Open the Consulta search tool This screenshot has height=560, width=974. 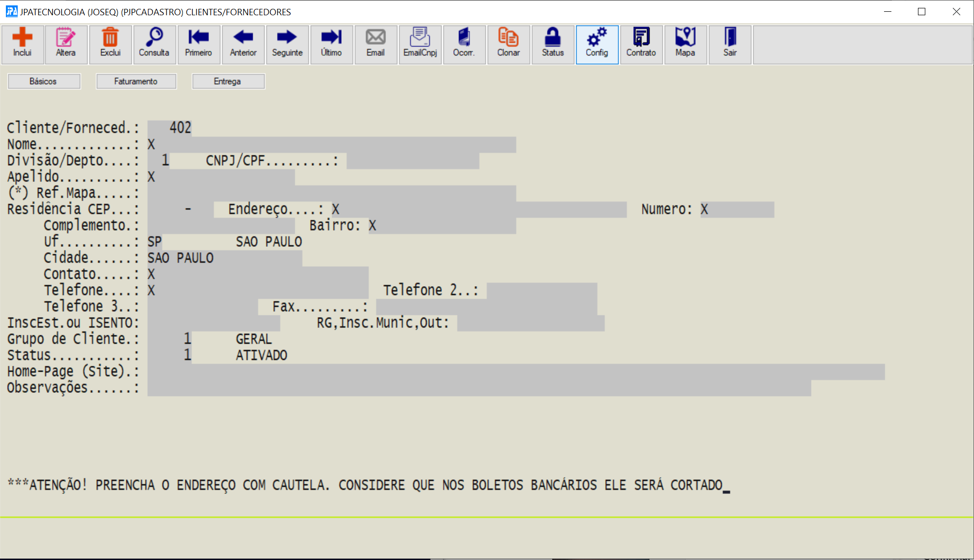pos(154,43)
